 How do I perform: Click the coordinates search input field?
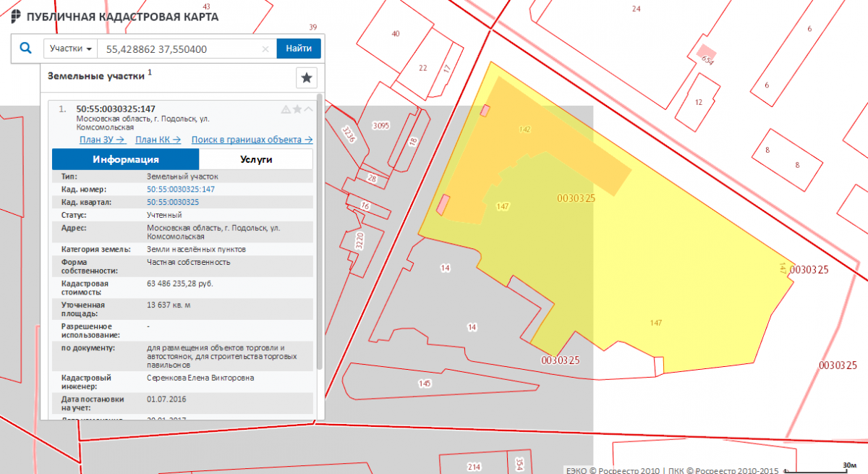click(181, 49)
